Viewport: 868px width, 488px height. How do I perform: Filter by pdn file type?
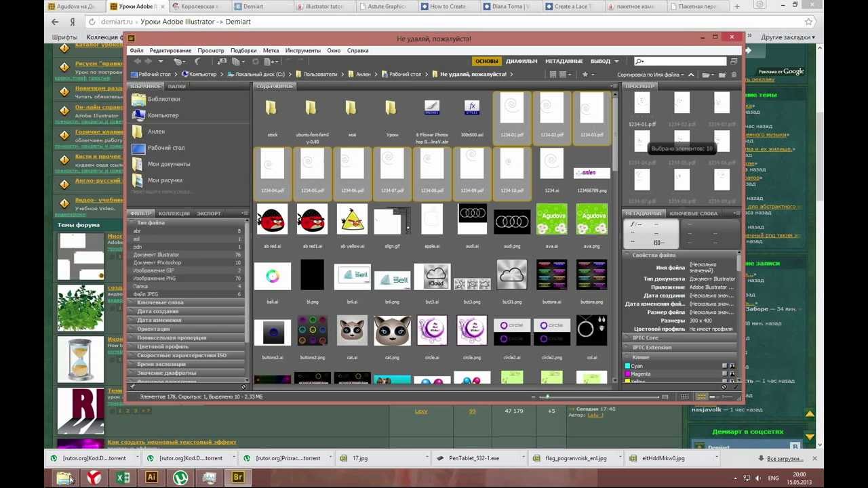(186, 247)
